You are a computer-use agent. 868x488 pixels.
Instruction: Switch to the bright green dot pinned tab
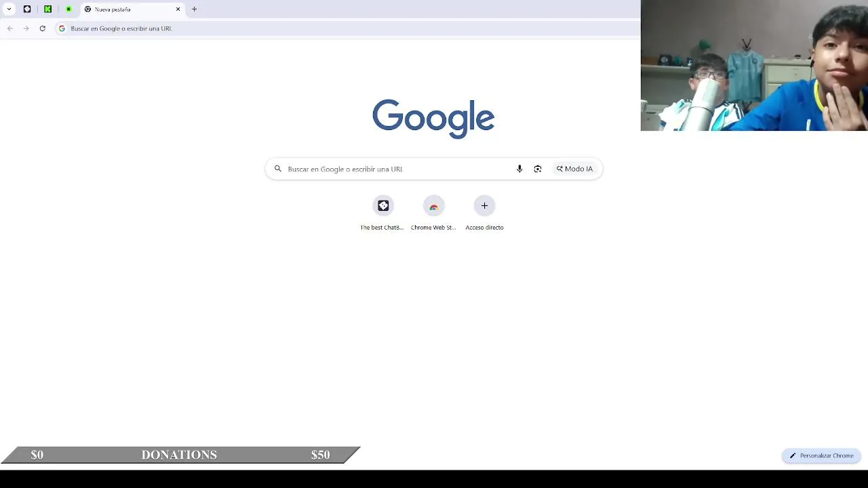68,9
